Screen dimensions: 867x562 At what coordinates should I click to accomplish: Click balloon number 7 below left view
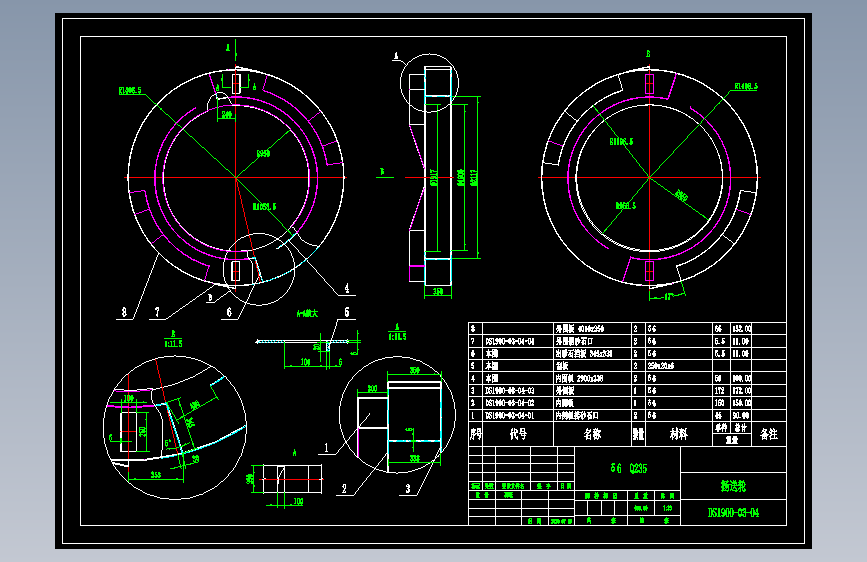pos(157,313)
